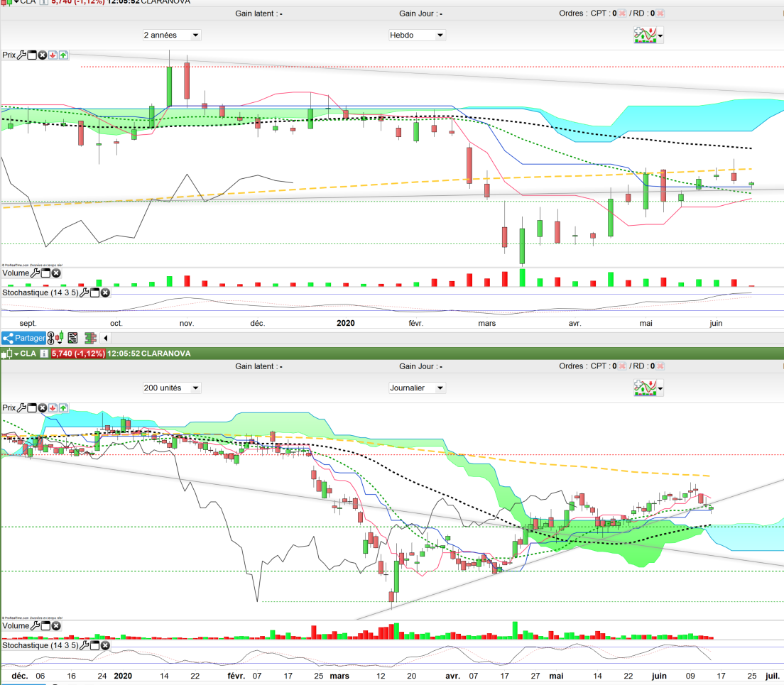Click the blue Partager share button
Viewport: 784px width, 685px height.
23,339
